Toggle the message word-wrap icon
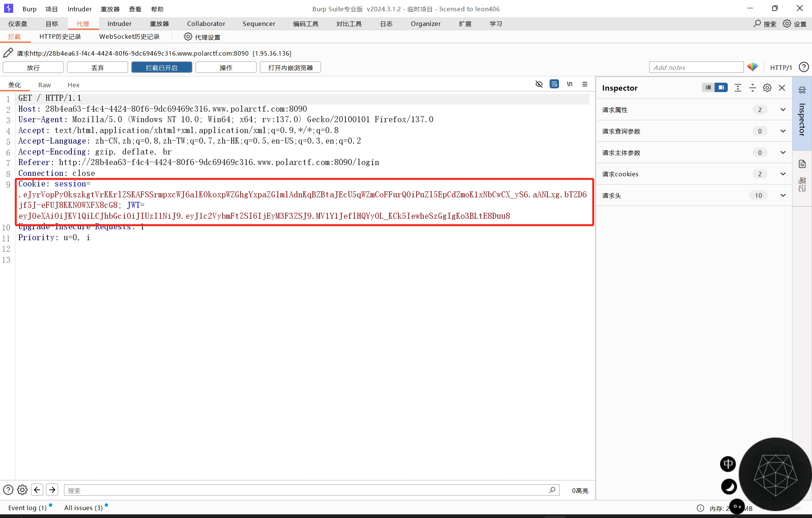This screenshot has width=812, height=518. [x=554, y=84]
